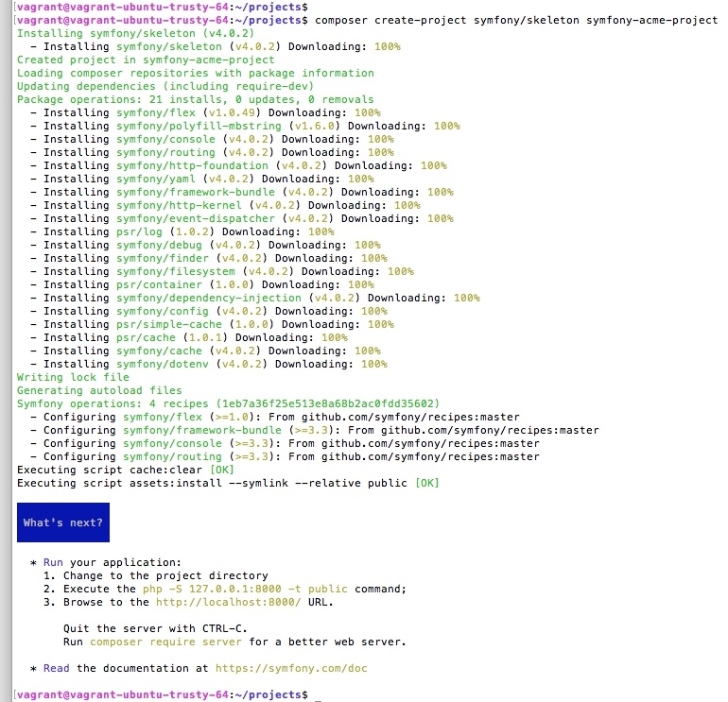Click the https://symfony.com/doc link
Screen dimensions: 728x702
pyautogui.click(x=291, y=668)
